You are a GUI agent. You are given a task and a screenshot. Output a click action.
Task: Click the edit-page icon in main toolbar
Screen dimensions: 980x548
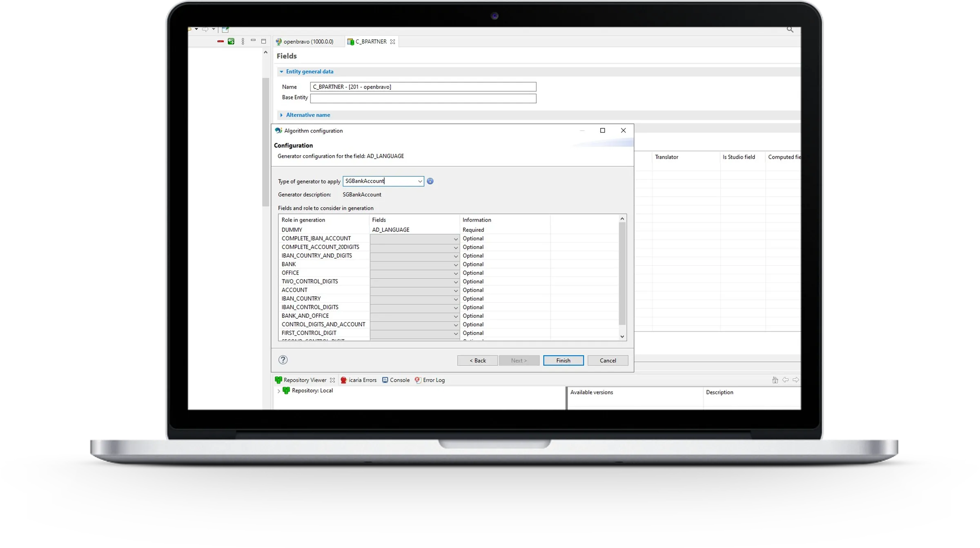(x=225, y=29)
